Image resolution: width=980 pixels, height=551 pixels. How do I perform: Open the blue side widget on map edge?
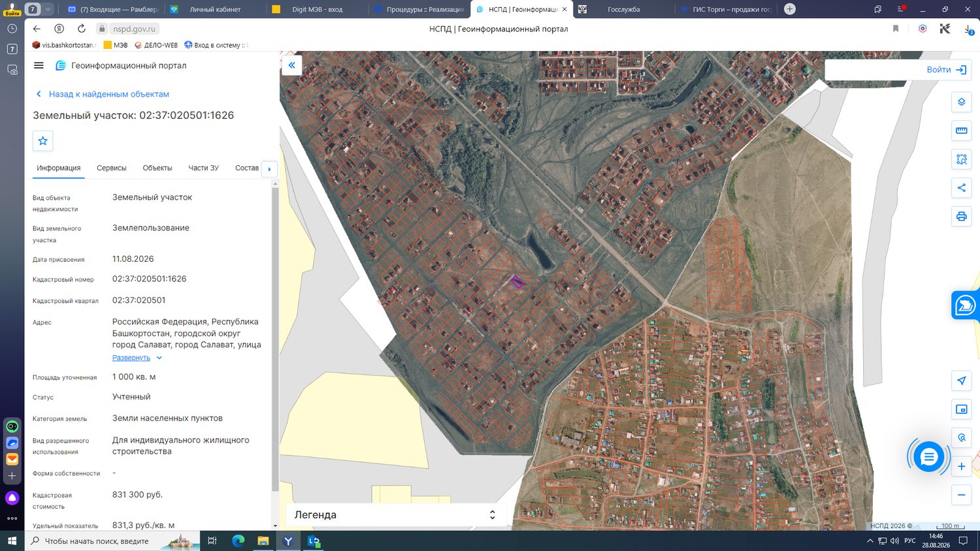(x=966, y=305)
